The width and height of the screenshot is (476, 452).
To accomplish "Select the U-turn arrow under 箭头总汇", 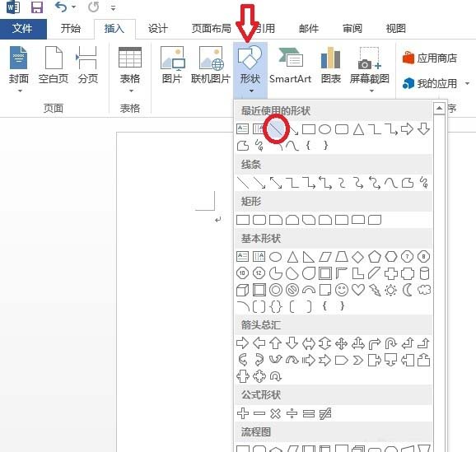I will point(390,343).
